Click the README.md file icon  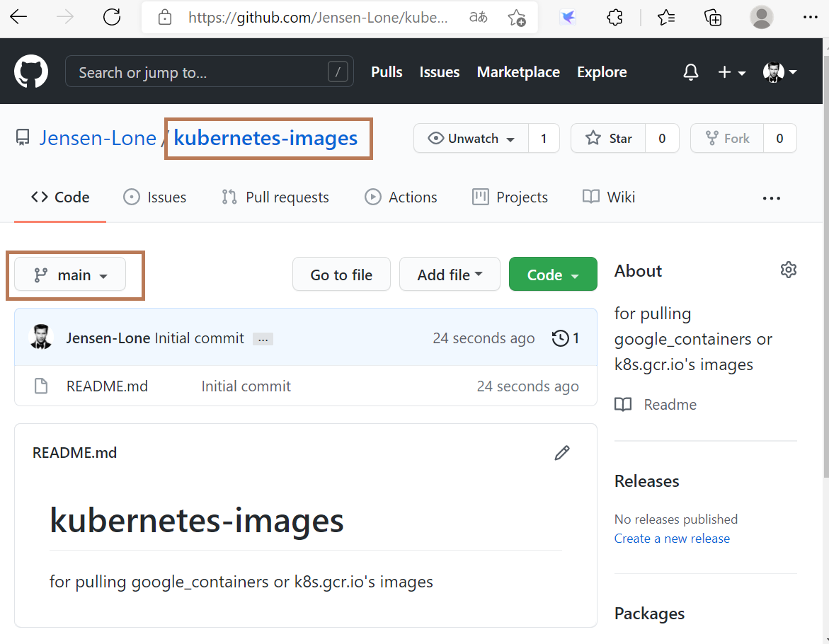click(41, 386)
